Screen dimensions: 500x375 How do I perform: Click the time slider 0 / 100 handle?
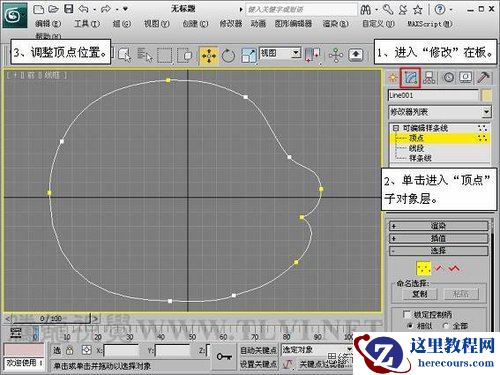(x=51, y=319)
